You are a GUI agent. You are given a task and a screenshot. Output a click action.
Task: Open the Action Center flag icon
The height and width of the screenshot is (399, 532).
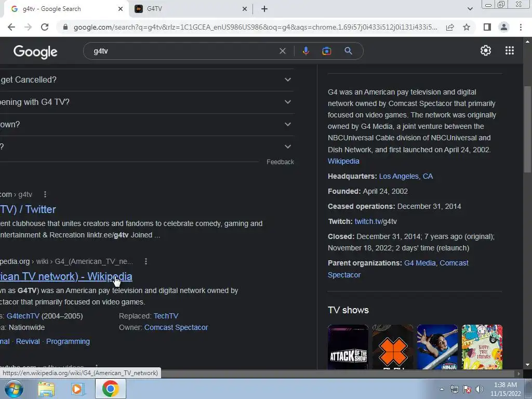click(x=467, y=389)
